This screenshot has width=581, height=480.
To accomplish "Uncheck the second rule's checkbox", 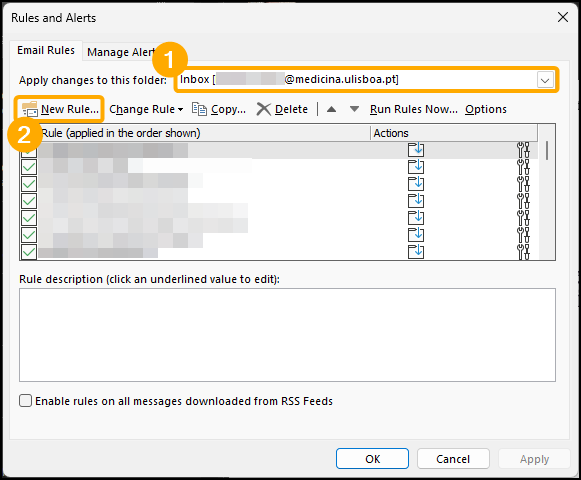I will [x=29, y=167].
